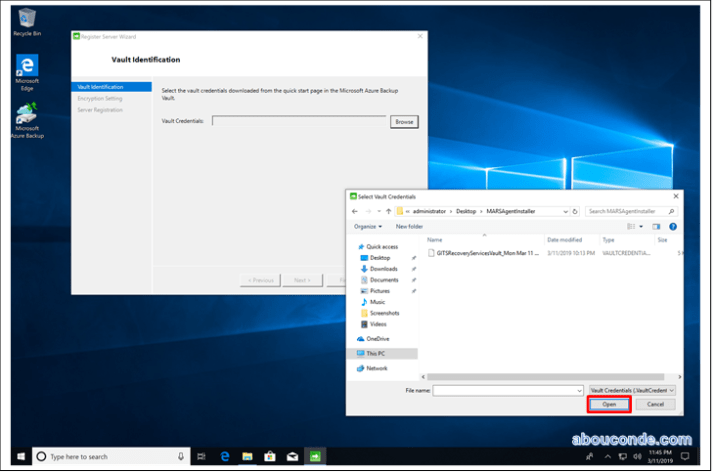Viewport: 714px width, 472px height.
Task: Click the Windows Start button
Action: click(x=19, y=456)
